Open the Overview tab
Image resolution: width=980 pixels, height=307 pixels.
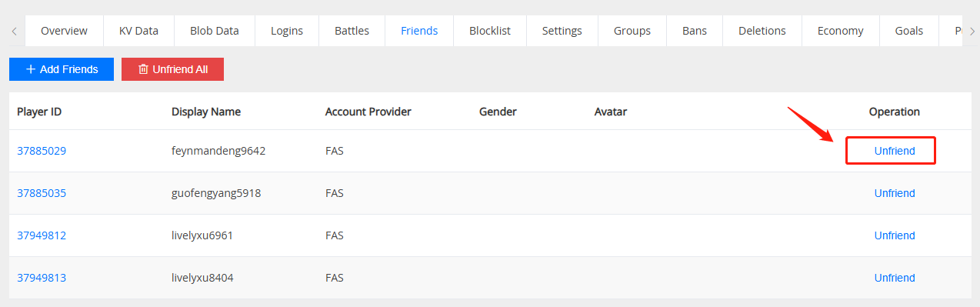click(x=64, y=31)
